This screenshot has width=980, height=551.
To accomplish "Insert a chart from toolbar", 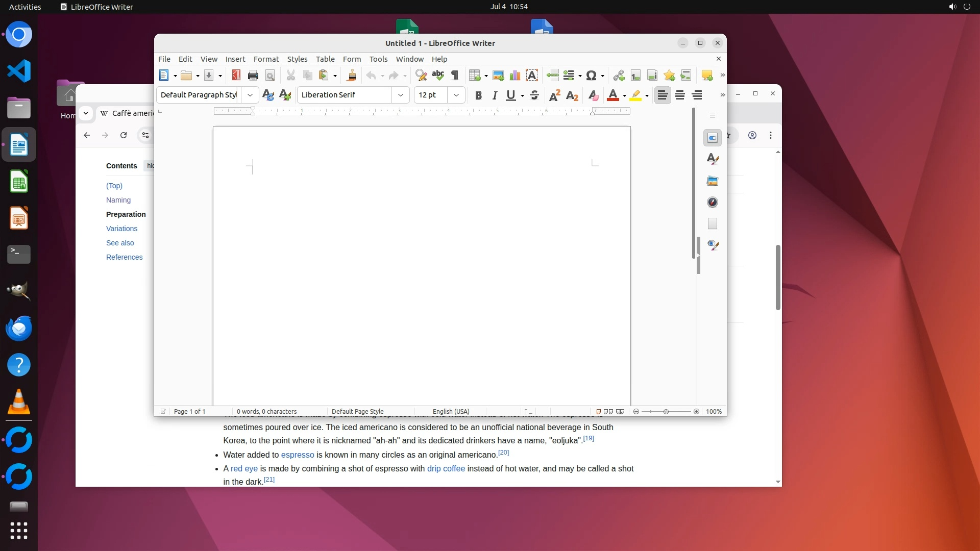I will tap(515, 76).
